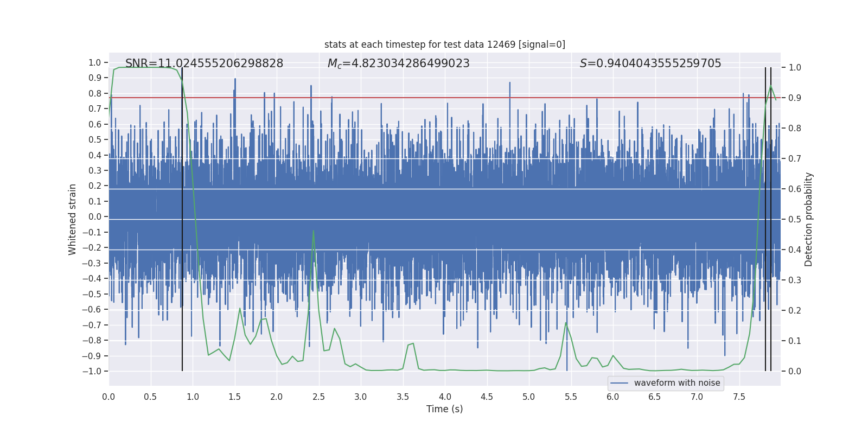The height and width of the screenshot is (434, 868).
Task: Select the 4.5 tick on the Time axis
Action: (487, 397)
